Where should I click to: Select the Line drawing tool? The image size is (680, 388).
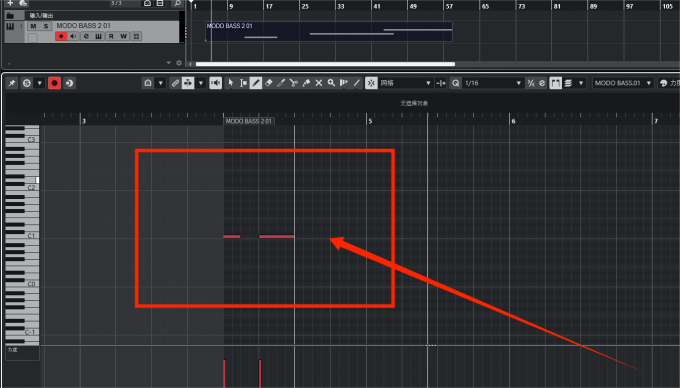356,83
